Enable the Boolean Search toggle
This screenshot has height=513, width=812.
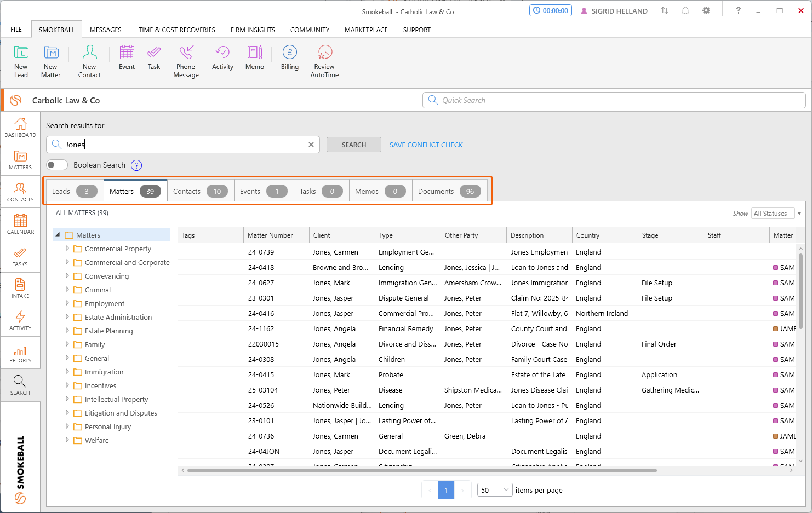pos(57,165)
